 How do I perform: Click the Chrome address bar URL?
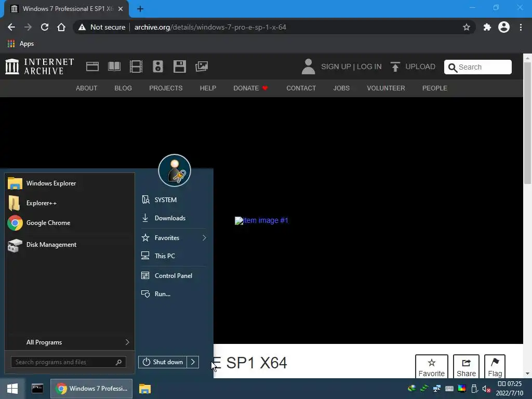point(210,27)
